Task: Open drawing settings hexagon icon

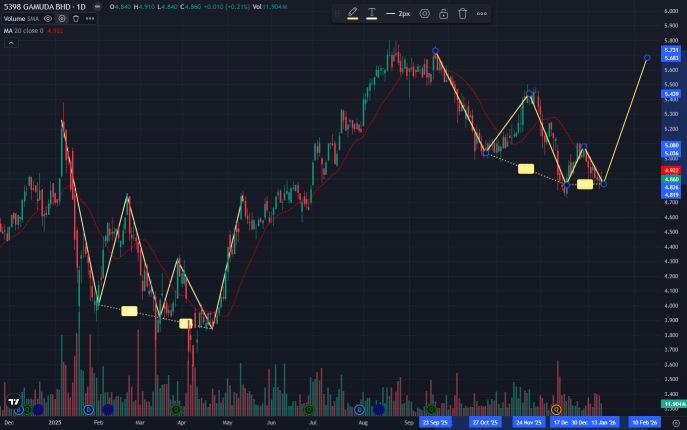Action: [x=424, y=14]
